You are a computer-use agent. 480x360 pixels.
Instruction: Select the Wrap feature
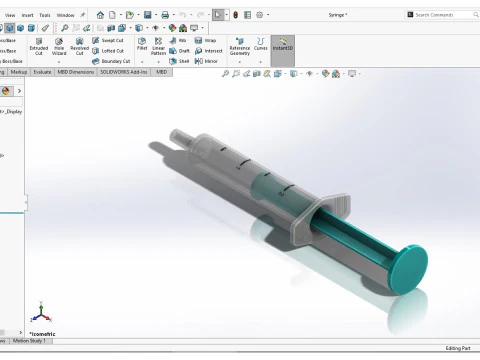coord(205,40)
